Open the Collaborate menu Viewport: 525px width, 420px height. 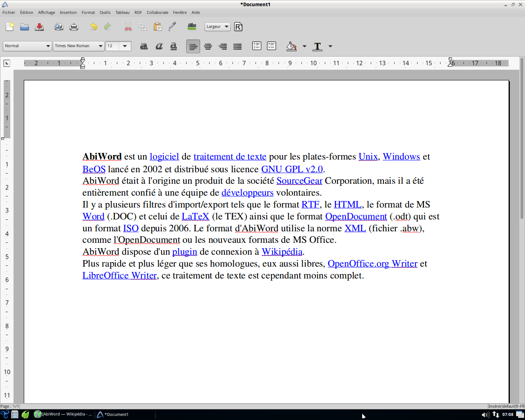coord(157,12)
